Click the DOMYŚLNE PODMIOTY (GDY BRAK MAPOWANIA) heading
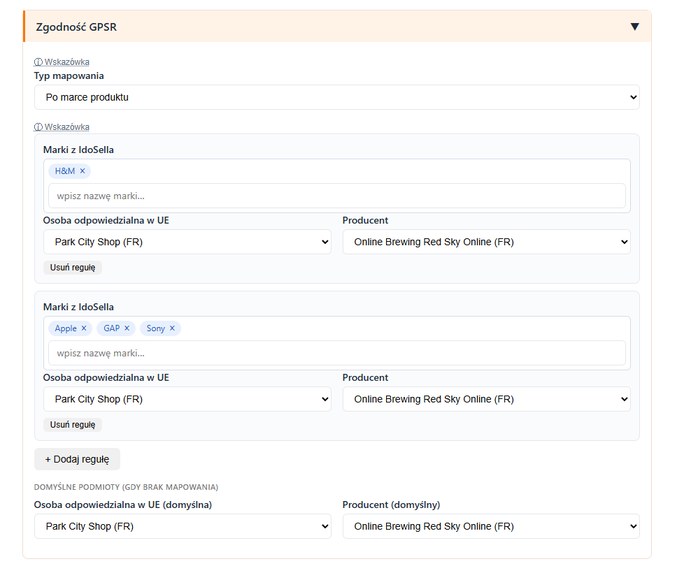This screenshot has width=677, height=573. coord(126,487)
